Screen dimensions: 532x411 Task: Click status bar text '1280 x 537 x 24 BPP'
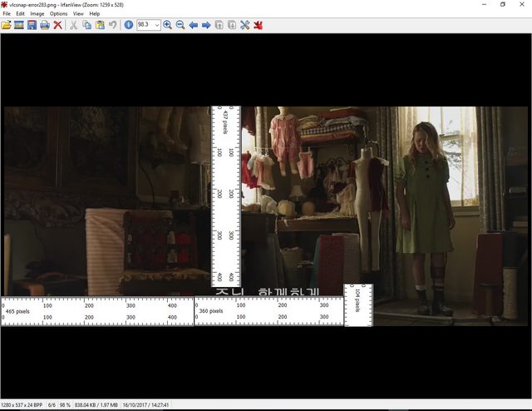point(22,405)
